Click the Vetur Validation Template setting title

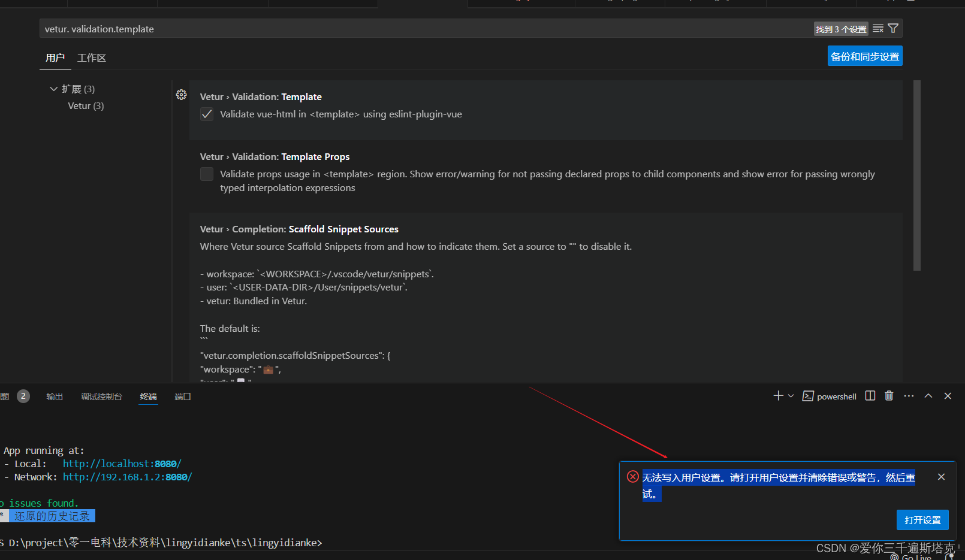pos(261,96)
